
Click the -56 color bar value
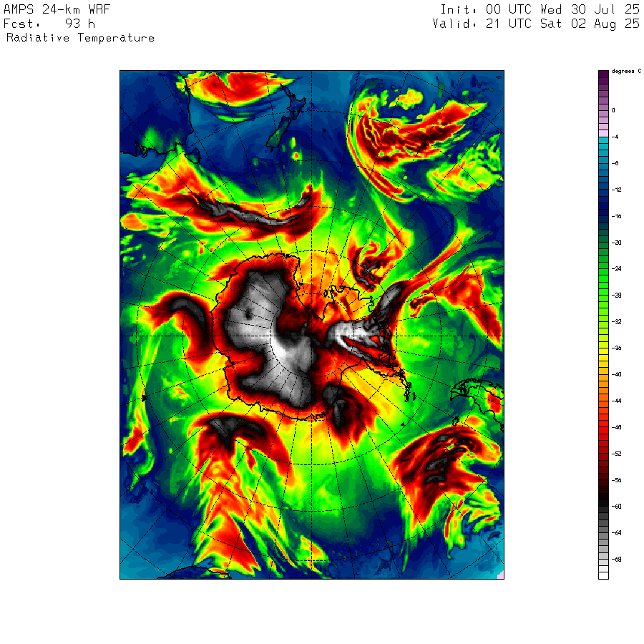617,480
